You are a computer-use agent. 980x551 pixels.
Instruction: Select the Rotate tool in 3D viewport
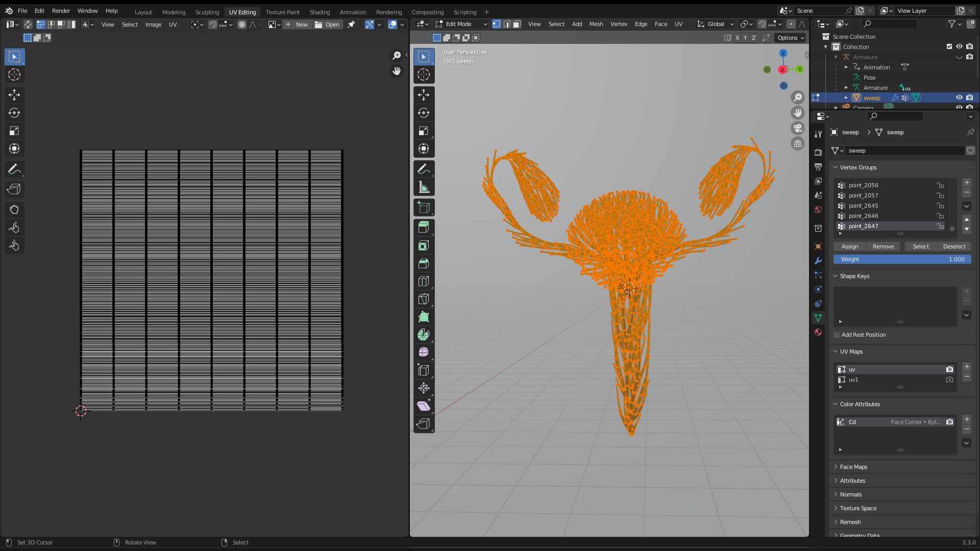[x=424, y=113]
